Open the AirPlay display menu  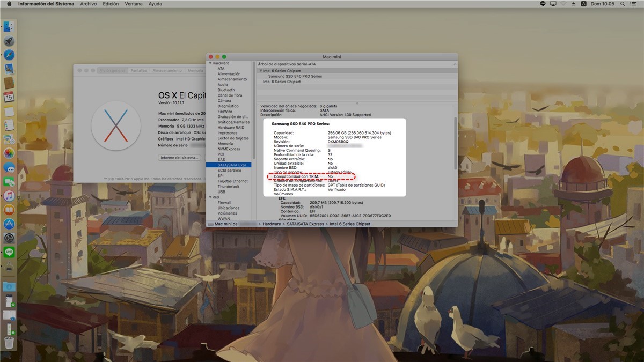553,4
